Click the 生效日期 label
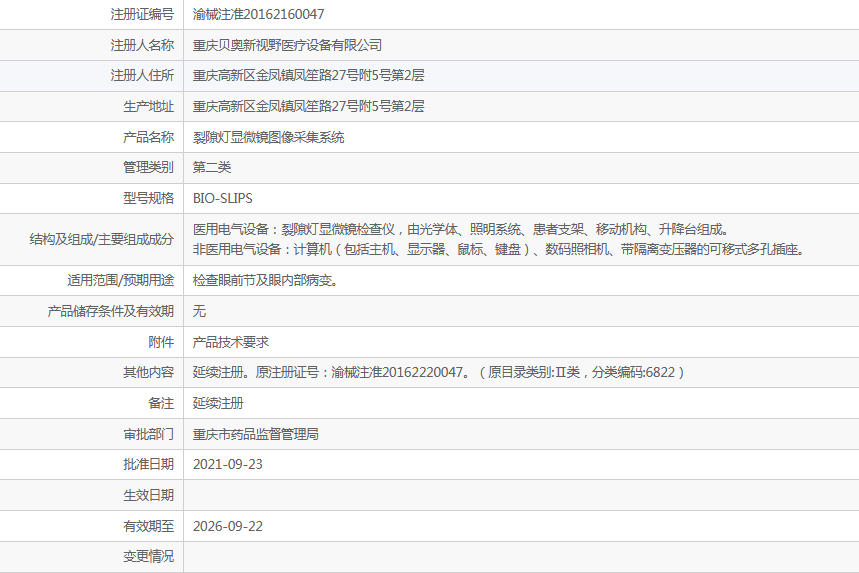This screenshot has height=573, width=859. point(148,495)
